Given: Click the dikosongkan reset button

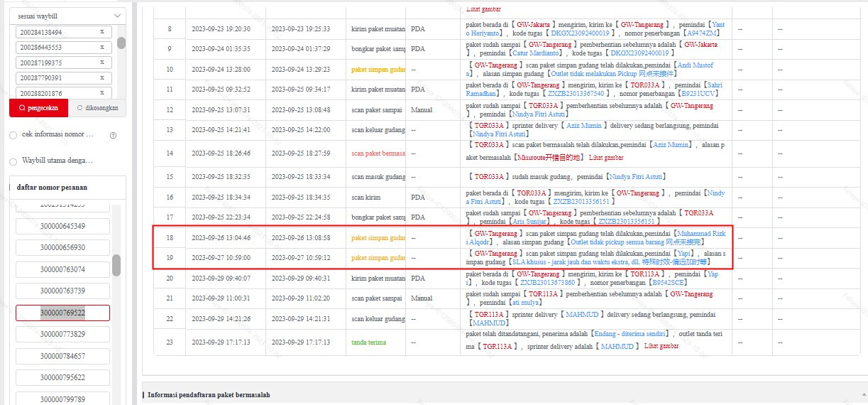Looking at the screenshot, I should 97,107.
